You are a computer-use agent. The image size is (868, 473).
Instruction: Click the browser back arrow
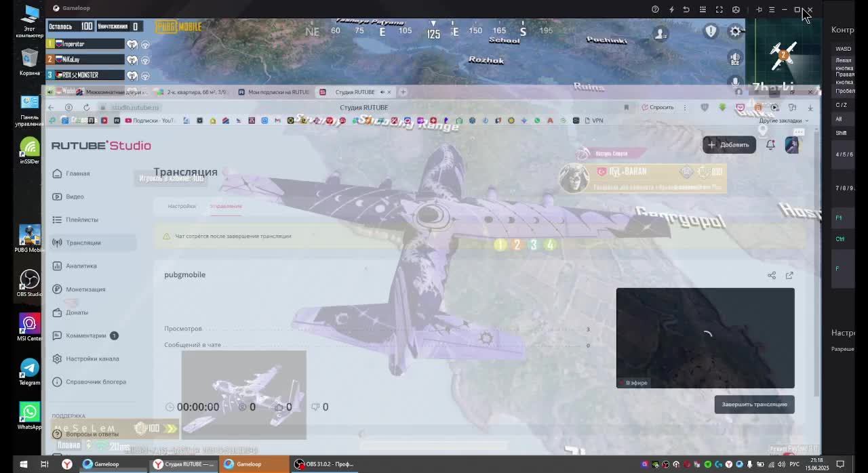click(51, 108)
